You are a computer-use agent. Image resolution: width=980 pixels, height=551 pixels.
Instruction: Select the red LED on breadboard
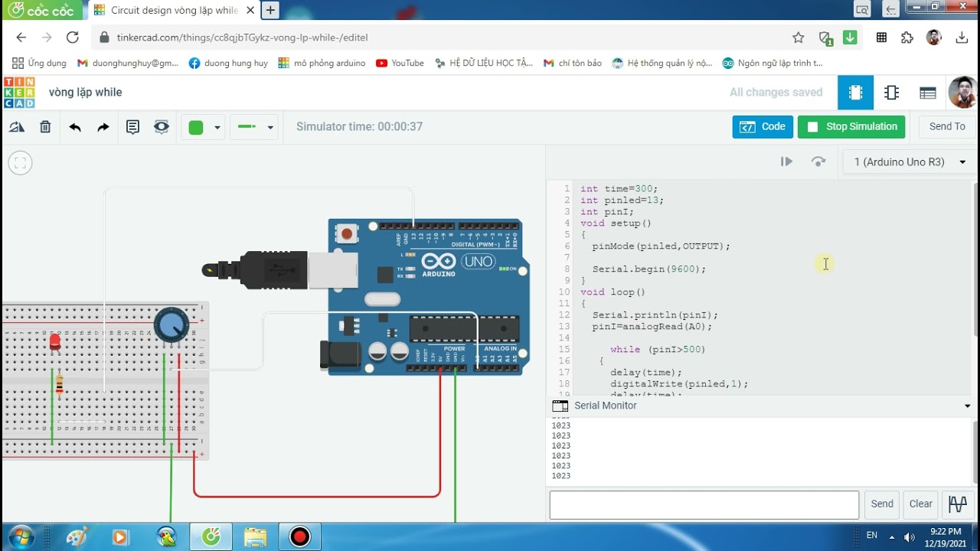[55, 342]
